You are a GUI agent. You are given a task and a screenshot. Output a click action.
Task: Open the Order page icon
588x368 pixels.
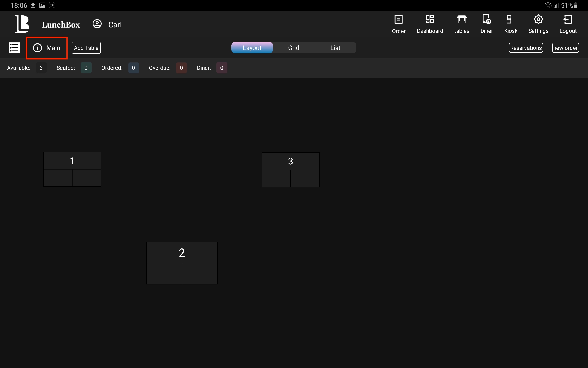pos(399,20)
